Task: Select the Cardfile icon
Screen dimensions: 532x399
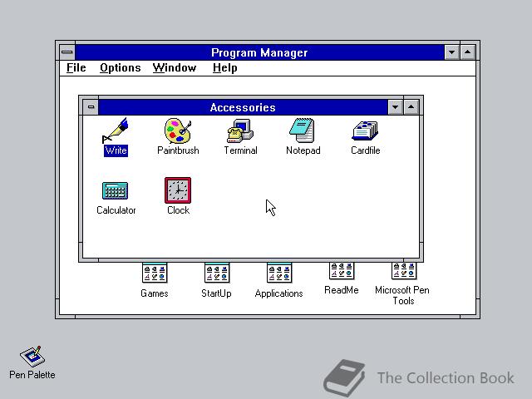Action: (365, 131)
